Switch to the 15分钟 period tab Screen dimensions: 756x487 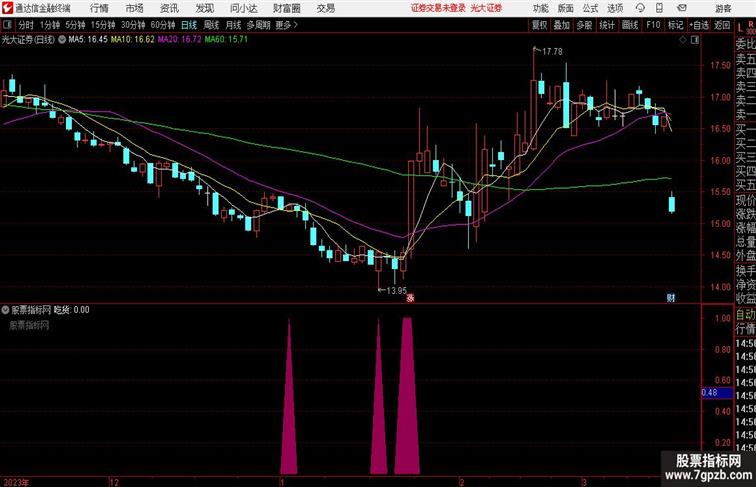point(103,25)
